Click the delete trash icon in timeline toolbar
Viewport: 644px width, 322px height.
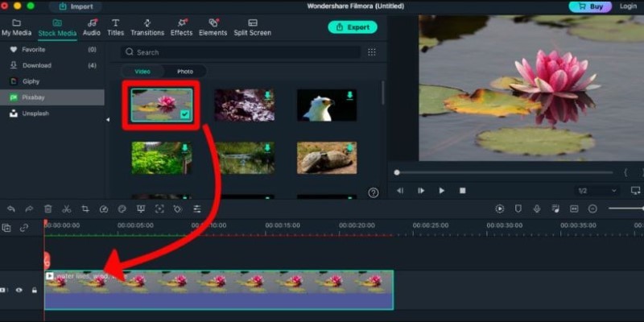tap(48, 208)
